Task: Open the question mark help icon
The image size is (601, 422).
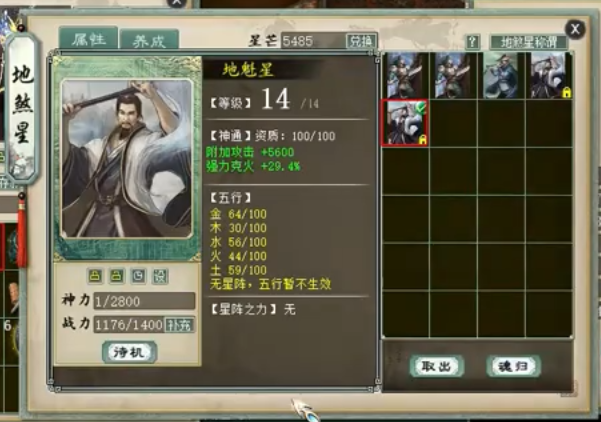Action: click(473, 42)
